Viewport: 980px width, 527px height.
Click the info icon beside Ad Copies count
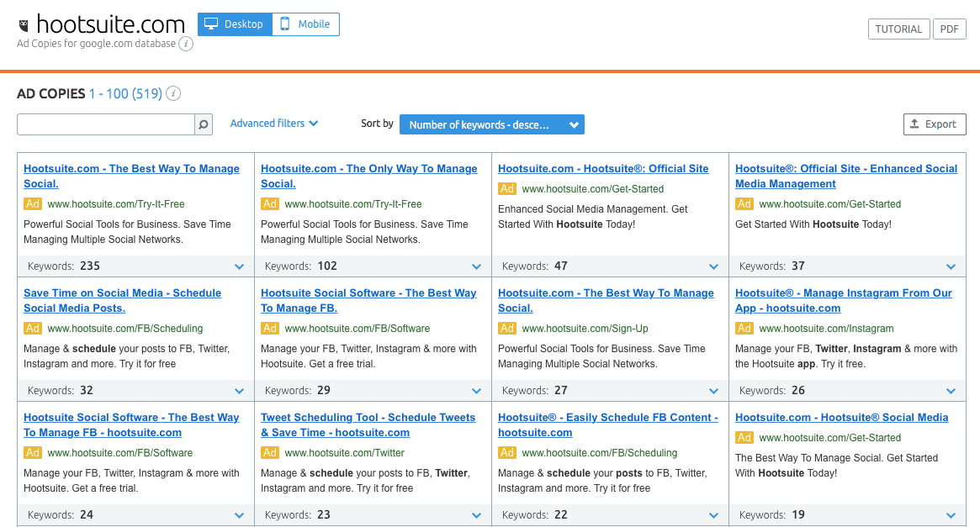(173, 93)
